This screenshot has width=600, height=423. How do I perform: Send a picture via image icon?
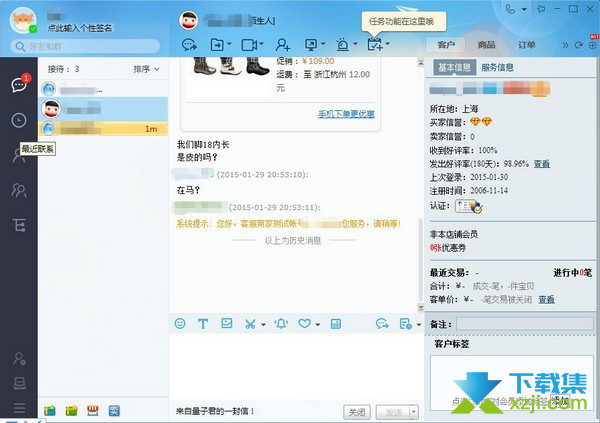coord(227,323)
